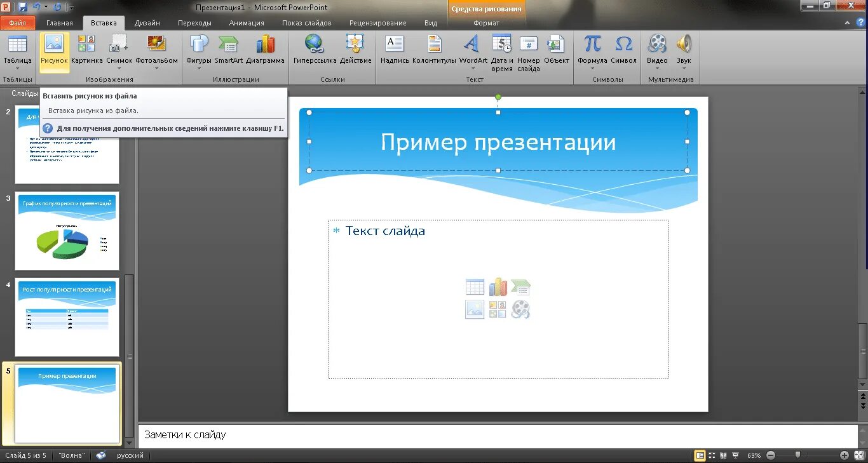This screenshot has height=463, width=868.
Task: Open the Рецензирование tab
Action: click(377, 23)
